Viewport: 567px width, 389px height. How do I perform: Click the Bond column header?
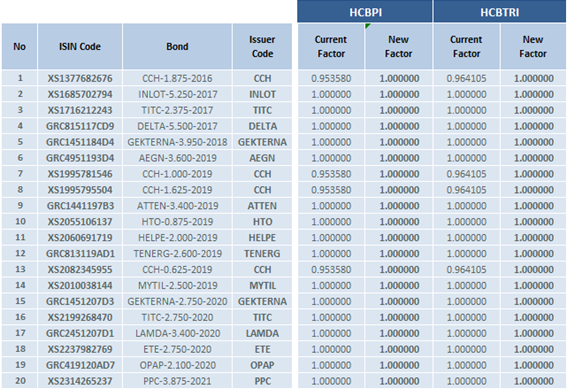[x=177, y=46]
